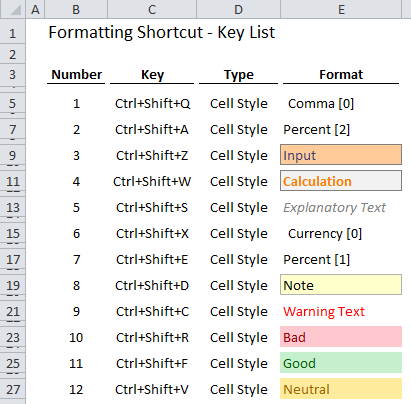Click the Ctrl+Shift+S key cell
The width and height of the screenshot is (411, 404).
(152, 207)
